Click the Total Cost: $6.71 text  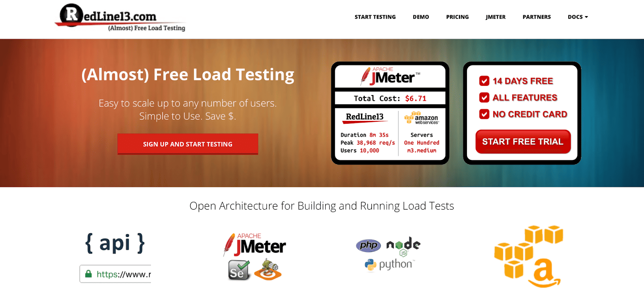point(390,98)
